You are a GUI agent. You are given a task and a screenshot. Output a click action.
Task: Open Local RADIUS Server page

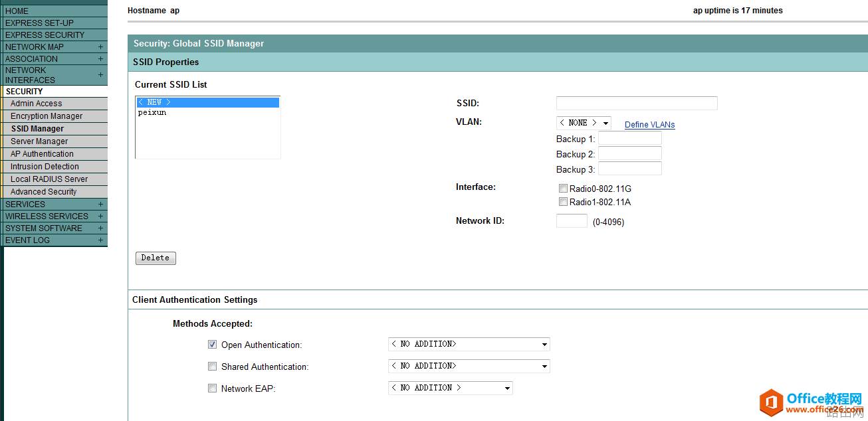pos(49,179)
